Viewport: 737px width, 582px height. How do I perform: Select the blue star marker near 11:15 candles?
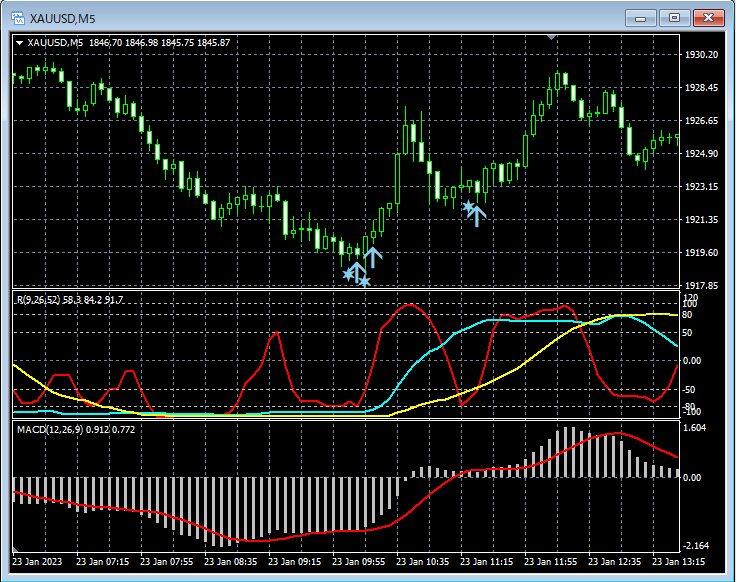click(468, 206)
